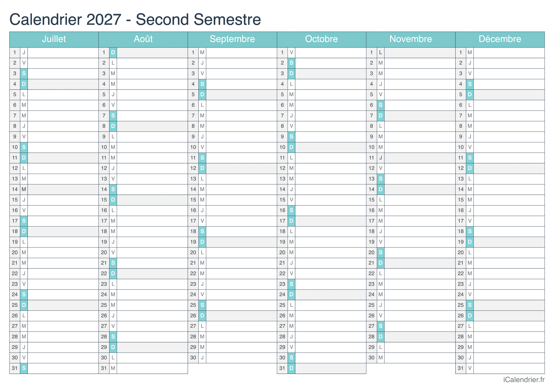Select the note field for 31 Décembre
The height and width of the screenshot is (392, 554).
click(x=509, y=368)
